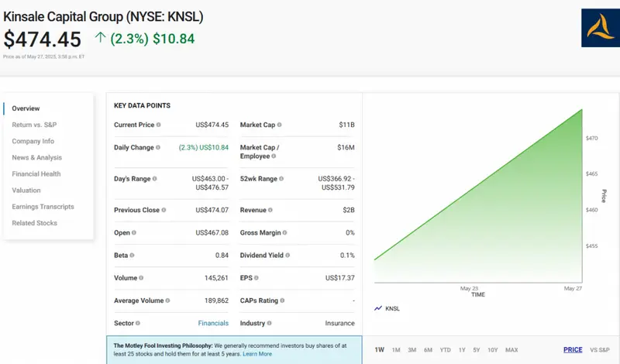620x364 pixels.
Task: Select the 1W chart timeframe
Action: tap(379, 350)
